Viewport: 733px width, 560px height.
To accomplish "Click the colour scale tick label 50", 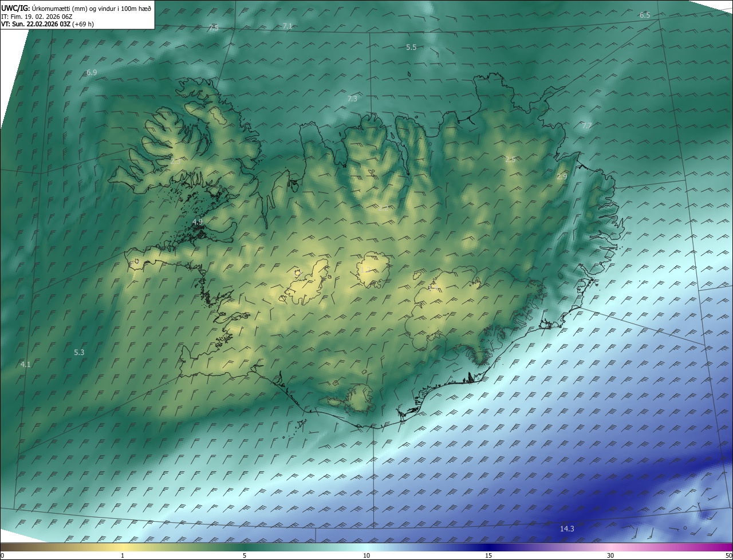I will click(x=728, y=555).
